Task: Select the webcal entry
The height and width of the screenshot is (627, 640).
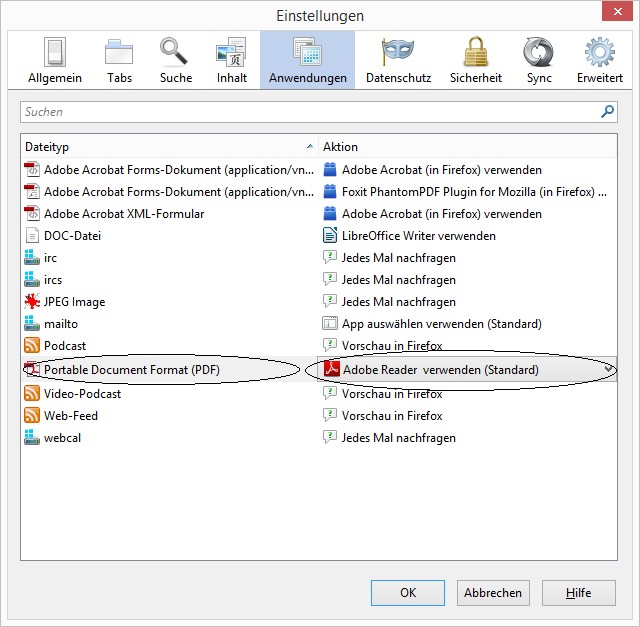Action: click(169, 438)
